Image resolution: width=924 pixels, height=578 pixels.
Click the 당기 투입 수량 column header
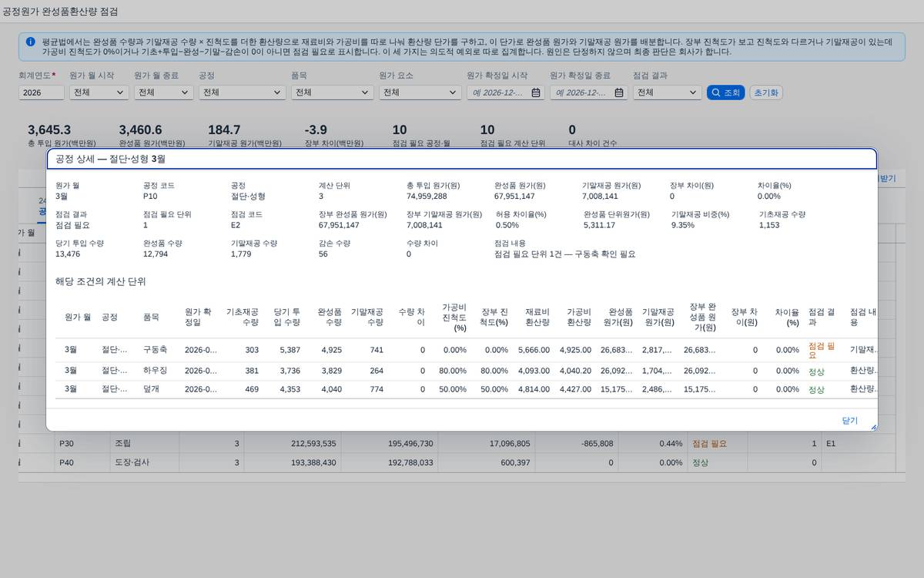pyautogui.click(x=284, y=317)
